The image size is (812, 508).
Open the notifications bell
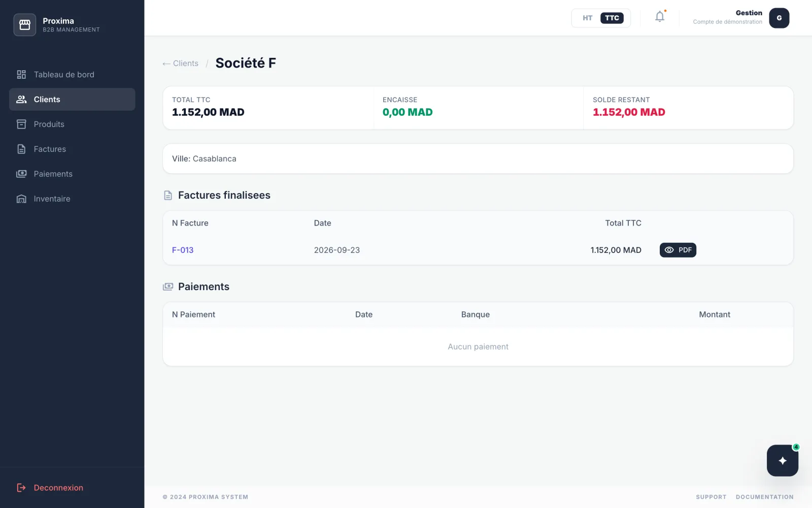point(660,17)
